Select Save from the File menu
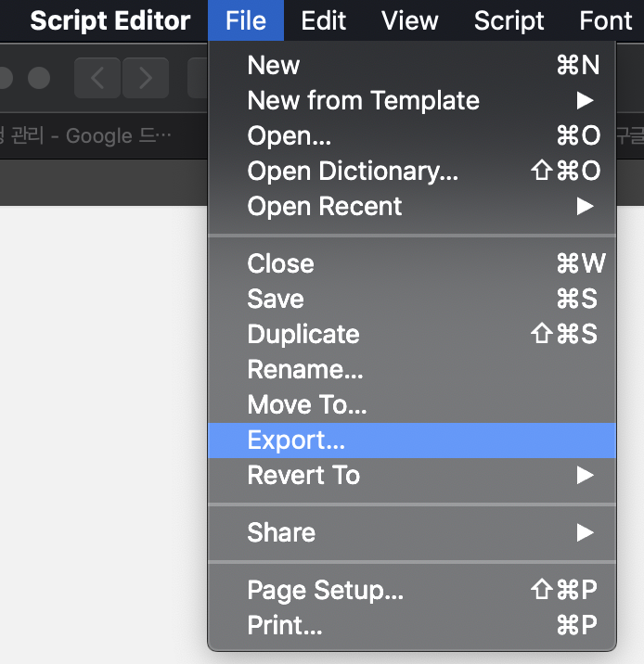The width and height of the screenshot is (644, 664). 276,299
